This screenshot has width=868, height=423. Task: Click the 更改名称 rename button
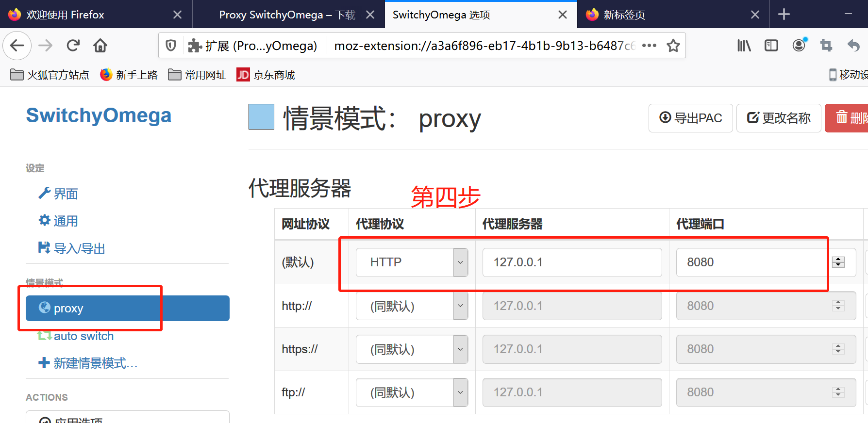[x=779, y=118]
